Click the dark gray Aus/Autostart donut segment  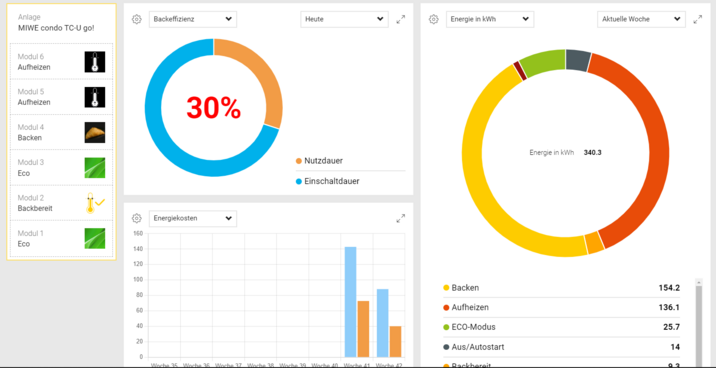577,60
